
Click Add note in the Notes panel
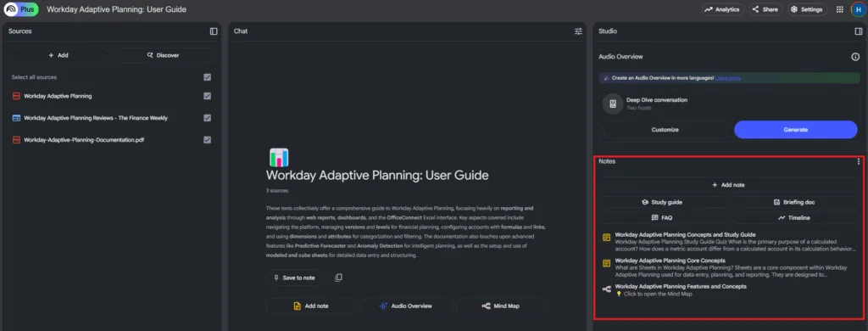coord(728,185)
